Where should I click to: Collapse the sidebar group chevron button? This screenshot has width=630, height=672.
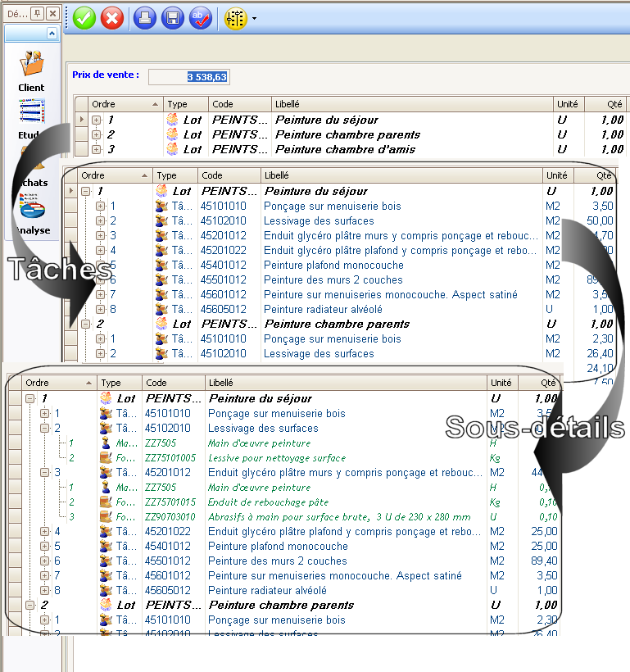(52, 34)
